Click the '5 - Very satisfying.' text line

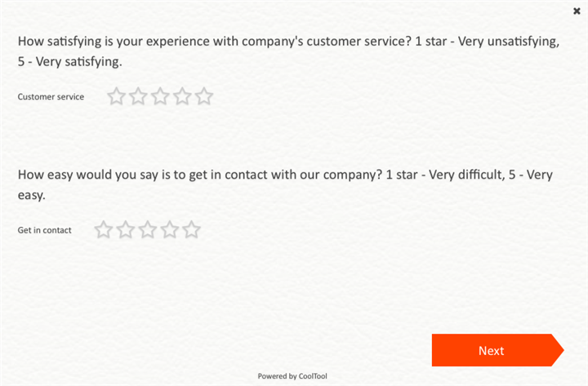pos(69,61)
